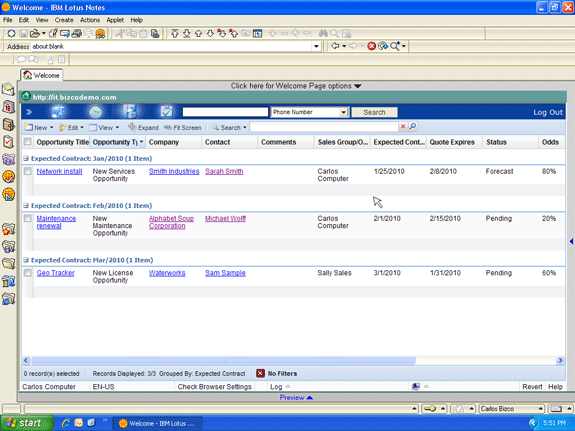
Task: Click the Log Out link
Action: [x=548, y=112]
